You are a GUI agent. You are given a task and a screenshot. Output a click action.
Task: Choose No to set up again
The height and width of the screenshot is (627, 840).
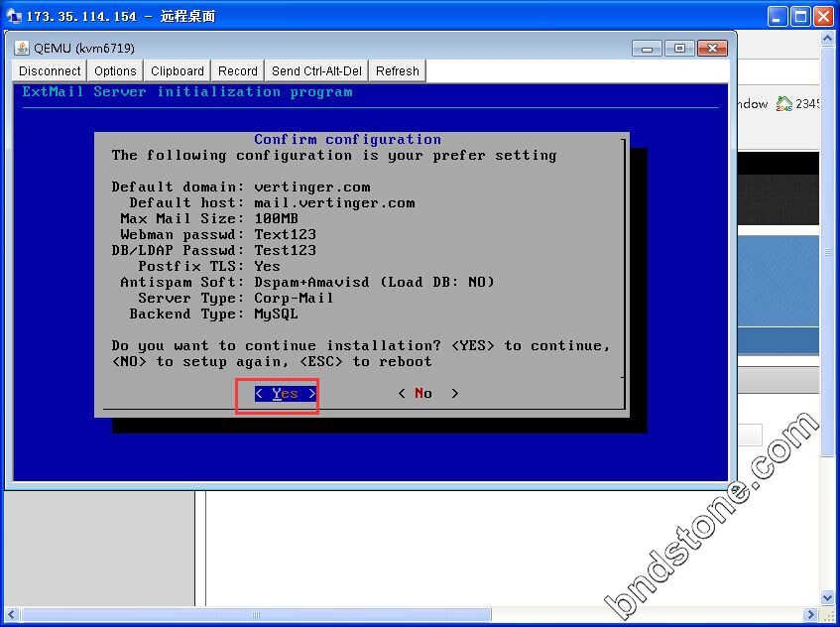coord(428,394)
